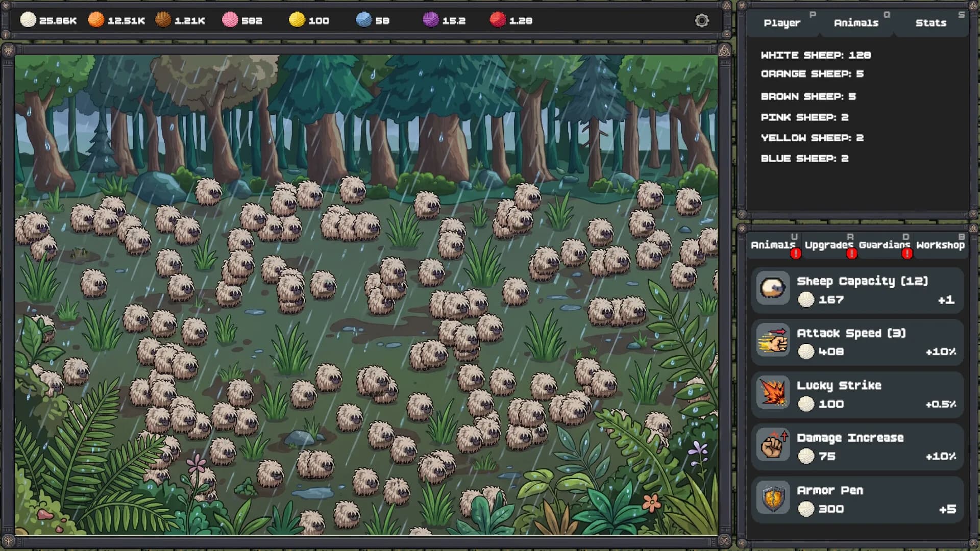Open the Workshop tab
This screenshot has height=551, width=980.
click(940, 245)
